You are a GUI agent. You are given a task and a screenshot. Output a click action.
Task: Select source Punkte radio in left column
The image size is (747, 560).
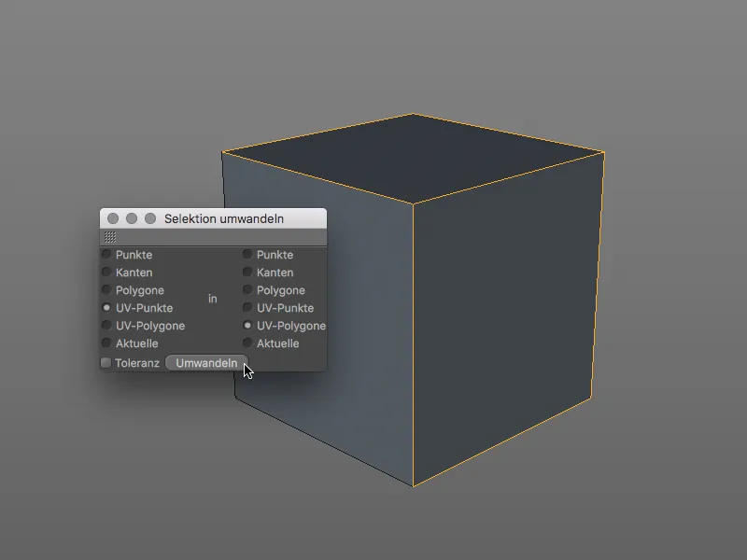tap(106, 254)
